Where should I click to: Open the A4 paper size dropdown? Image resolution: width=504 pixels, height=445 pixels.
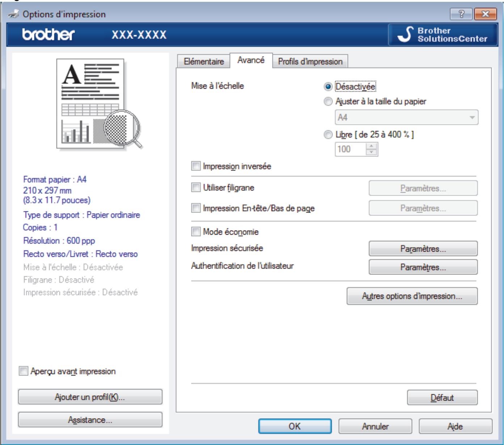(406, 117)
